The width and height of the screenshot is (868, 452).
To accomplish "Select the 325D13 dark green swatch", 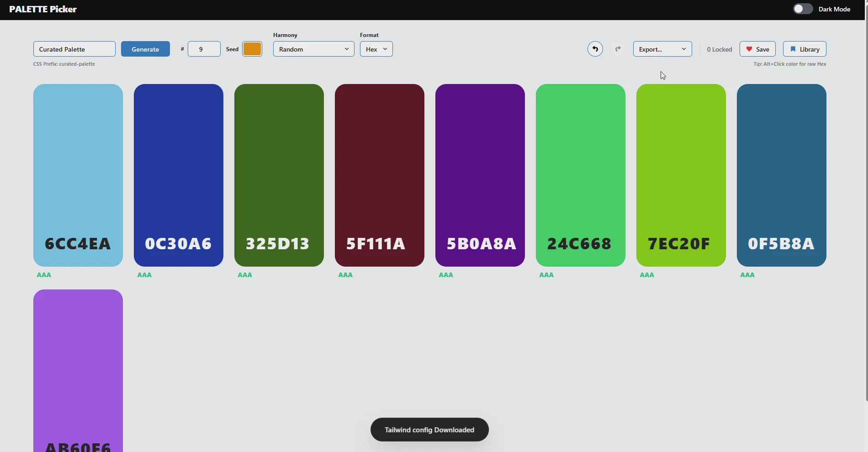I will coord(279,175).
